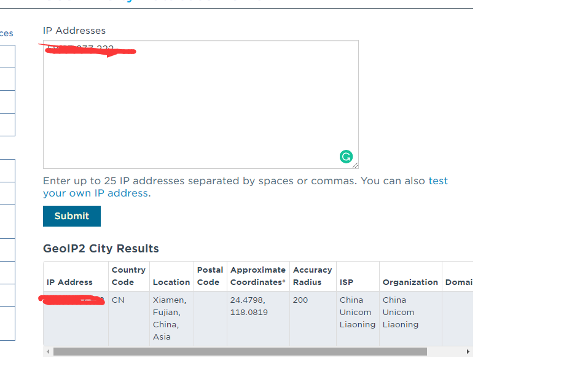Click the 24.4798, 118.0819 coordinates cell
The height and width of the screenshot is (366, 588).
(x=258, y=319)
